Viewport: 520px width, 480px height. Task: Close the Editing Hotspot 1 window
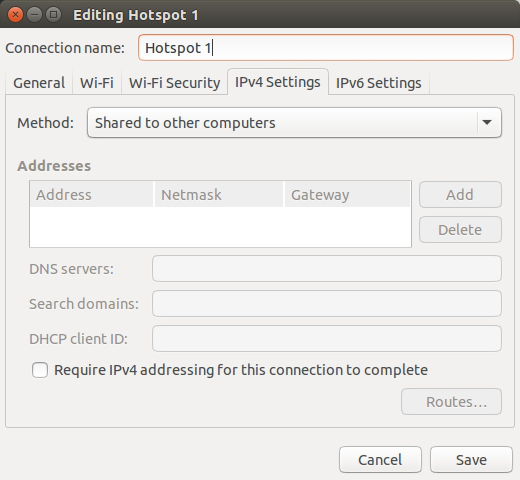15,15
